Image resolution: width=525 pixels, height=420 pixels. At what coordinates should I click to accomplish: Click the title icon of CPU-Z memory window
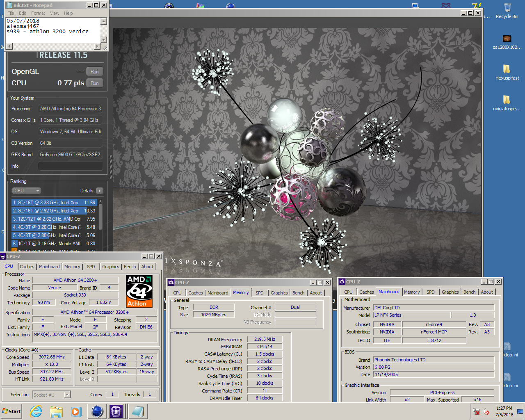coord(171,283)
